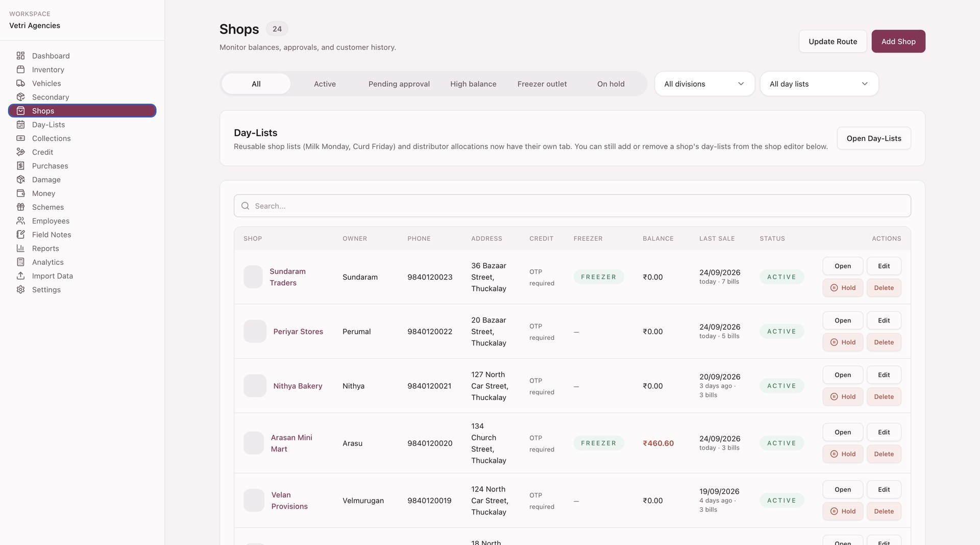Click FREEZER badge for Arasan Mini Mart

point(599,443)
